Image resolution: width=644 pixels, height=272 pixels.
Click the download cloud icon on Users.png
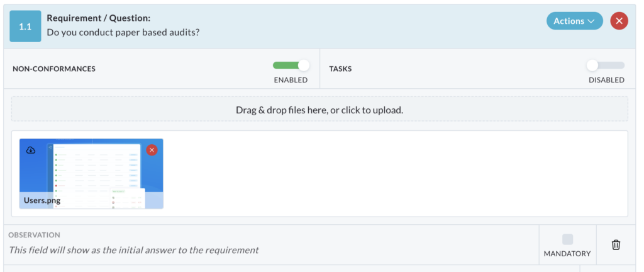click(31, 150)
